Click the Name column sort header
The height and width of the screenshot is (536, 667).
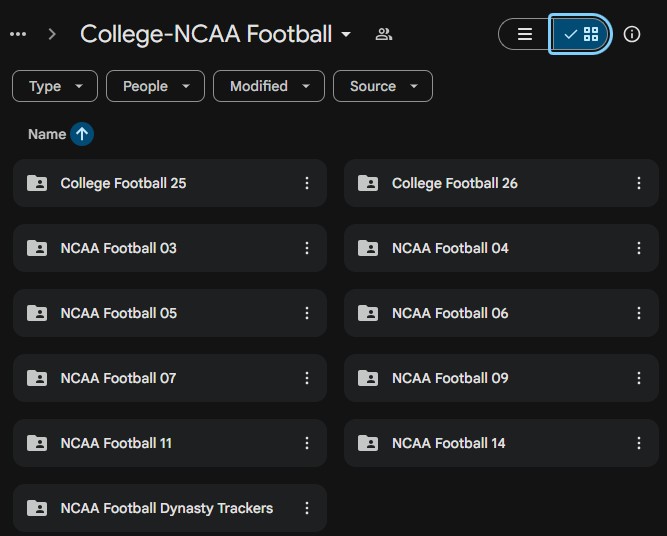[47, 134]
